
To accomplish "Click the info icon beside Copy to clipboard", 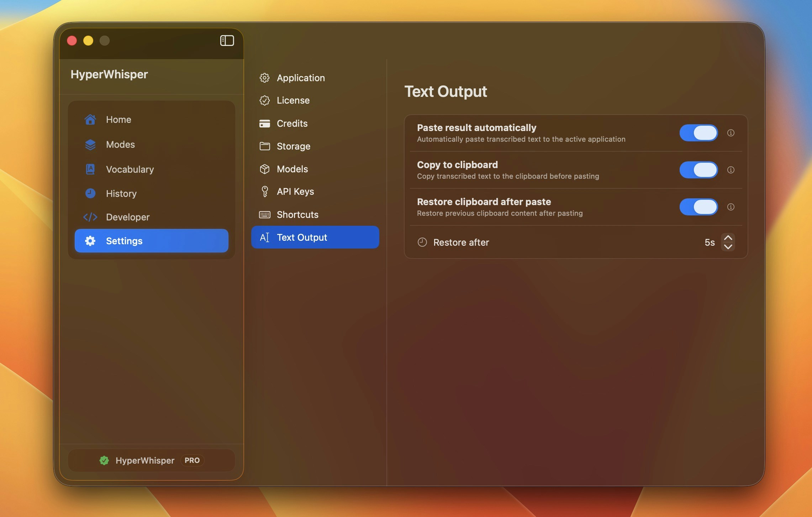I will tap(731, 170).
